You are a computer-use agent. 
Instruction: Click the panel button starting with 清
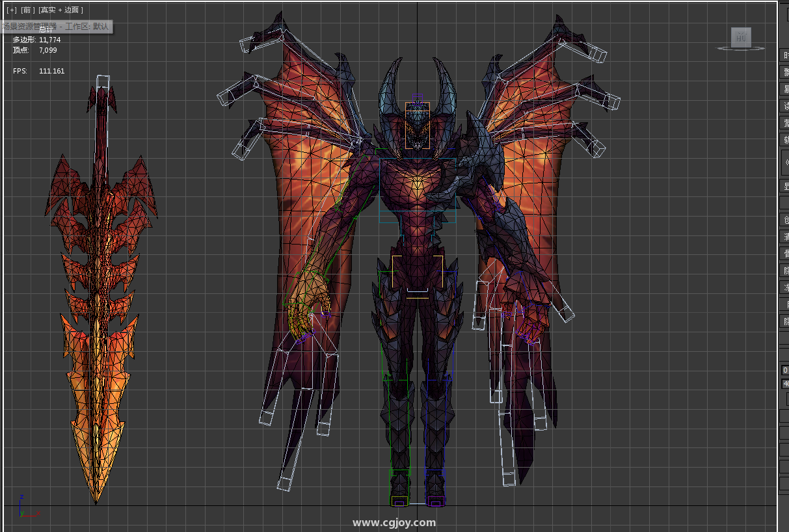(x=785, y=237)
